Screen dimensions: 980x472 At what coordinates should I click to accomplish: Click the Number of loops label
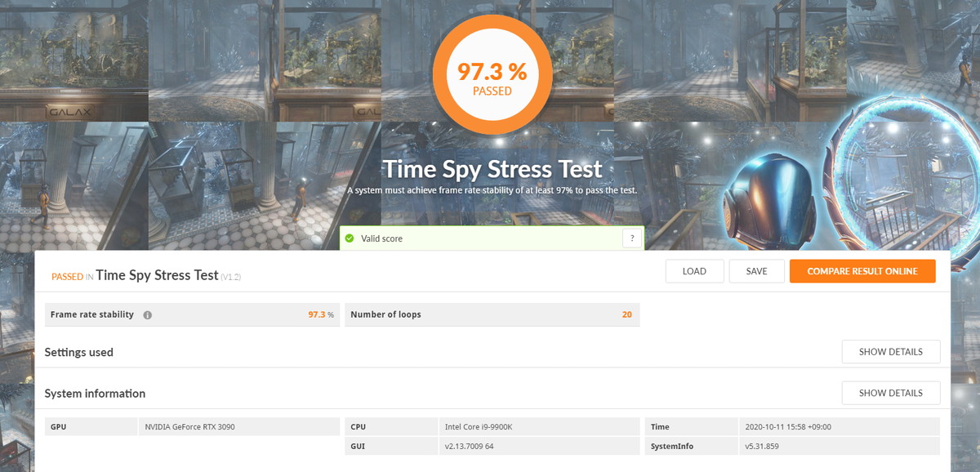click(x=385, y=314)
